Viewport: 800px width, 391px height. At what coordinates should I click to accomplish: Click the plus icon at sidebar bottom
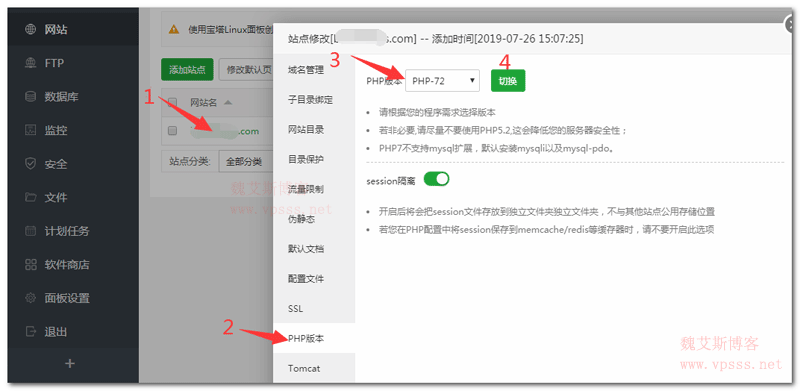70,363
